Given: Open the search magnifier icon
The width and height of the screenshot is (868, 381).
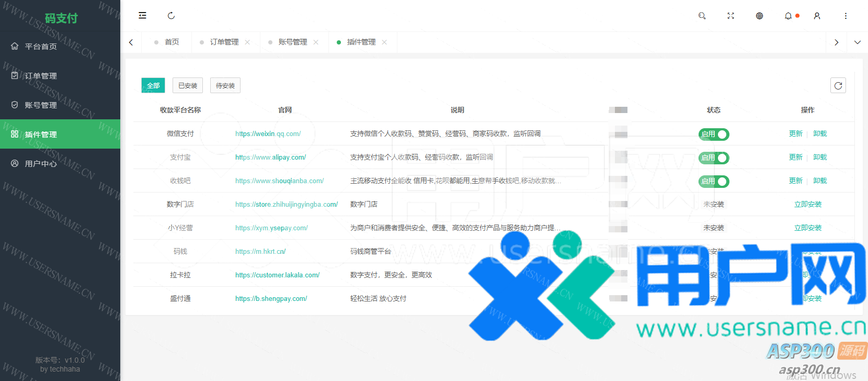Looking at the screenshot, I should coord(702,16).
